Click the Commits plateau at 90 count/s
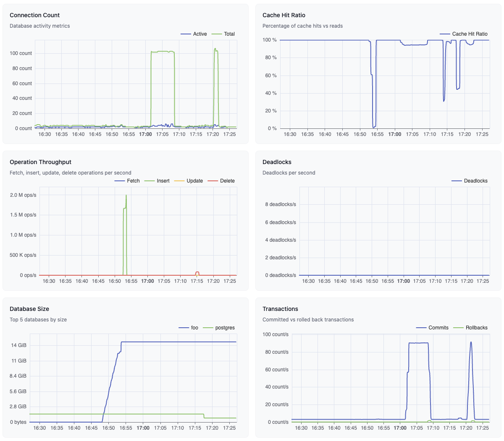 click(x=418, y=343)
